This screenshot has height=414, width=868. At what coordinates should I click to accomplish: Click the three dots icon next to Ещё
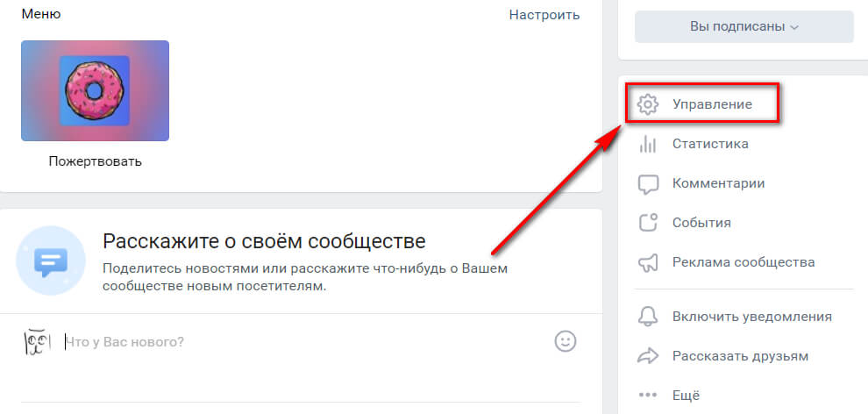pos(648,396)
